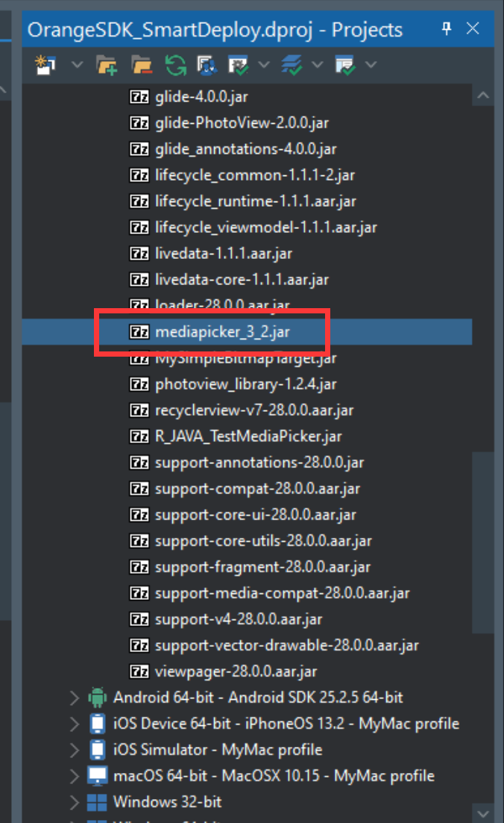Pin the Projects panel with pushpin icon
Screen dimensions: 504x823
coord(447,28)
